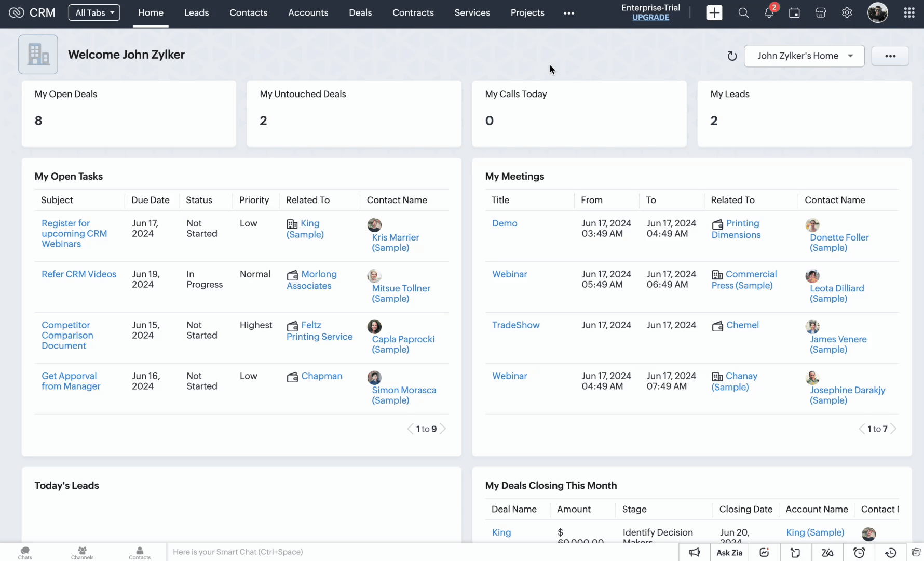
Task: Open the Contacts tab
Action: 248,13
